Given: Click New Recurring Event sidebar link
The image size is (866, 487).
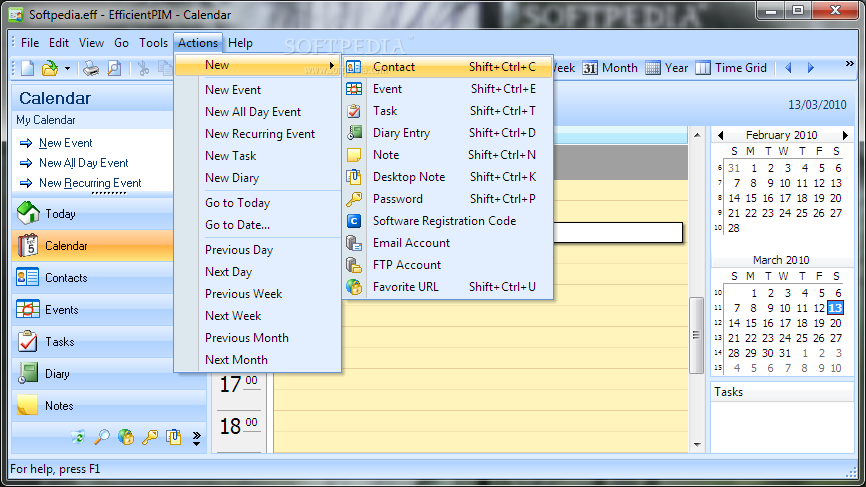Looking at the screenshot, I should click(x=90, y=183).
